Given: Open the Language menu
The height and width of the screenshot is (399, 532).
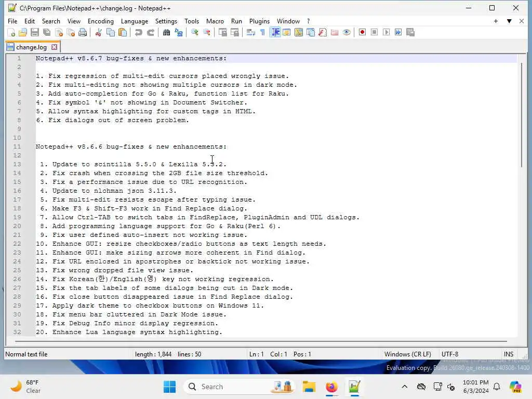Looking at the screenshot, I should (x=135, y=21).
